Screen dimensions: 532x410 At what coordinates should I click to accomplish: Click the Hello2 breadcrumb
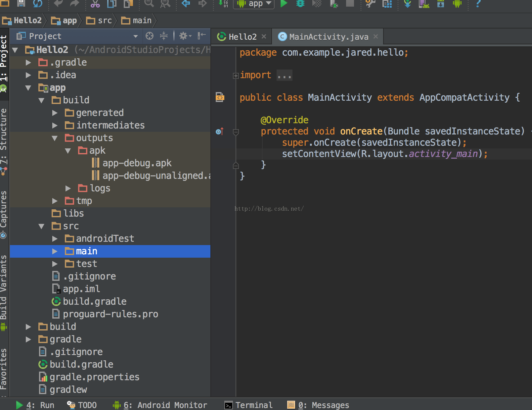pos(22,21)
